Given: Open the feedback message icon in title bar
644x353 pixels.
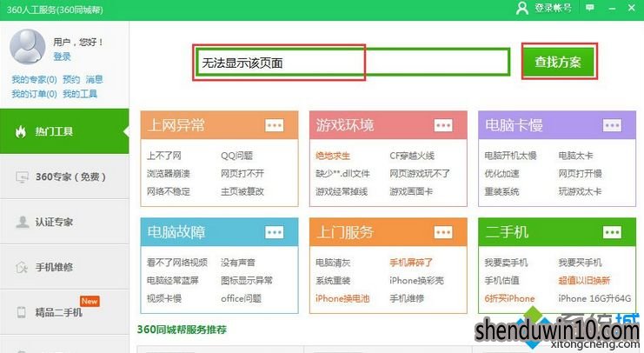Looking at the screenshot, I should (590, 8).
